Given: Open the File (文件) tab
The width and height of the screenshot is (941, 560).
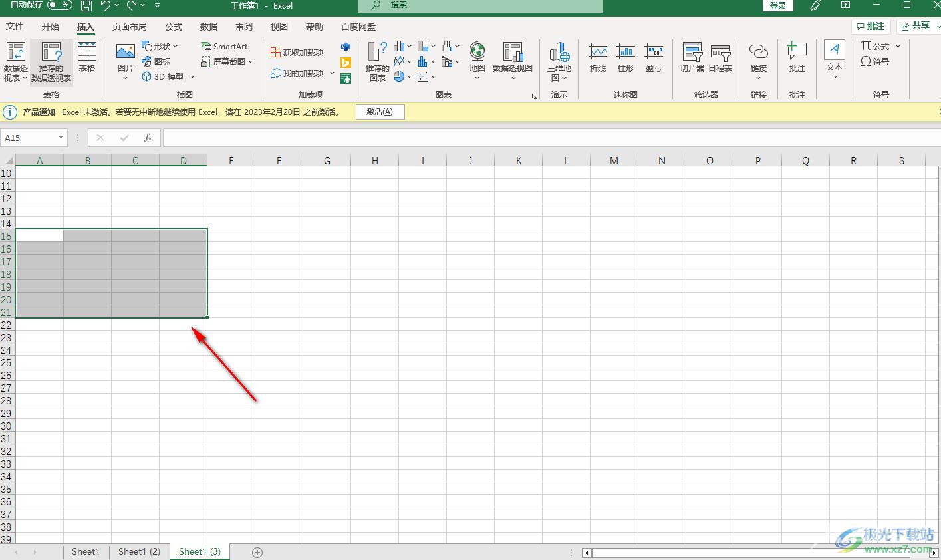Looking at the screenshot, I should (x=15, y=26).
